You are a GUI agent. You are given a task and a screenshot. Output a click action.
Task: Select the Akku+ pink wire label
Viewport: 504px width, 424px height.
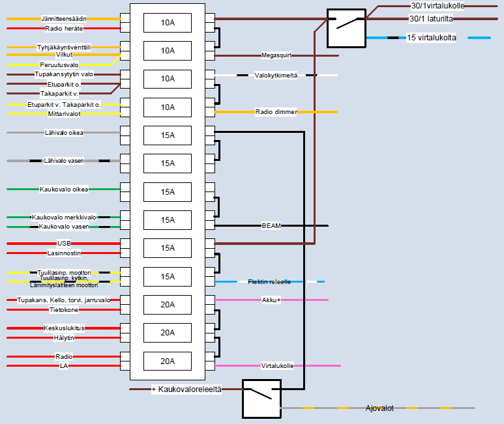pos(271,300)
